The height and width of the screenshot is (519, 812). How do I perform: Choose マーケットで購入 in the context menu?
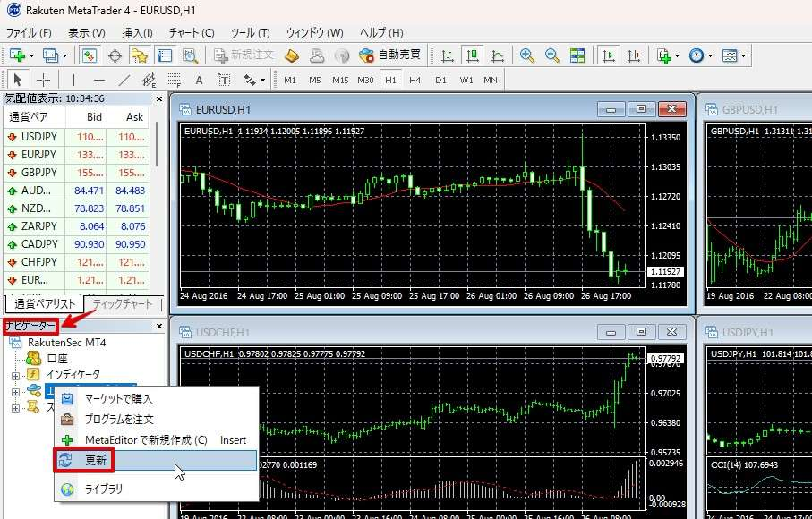[156, 398]
